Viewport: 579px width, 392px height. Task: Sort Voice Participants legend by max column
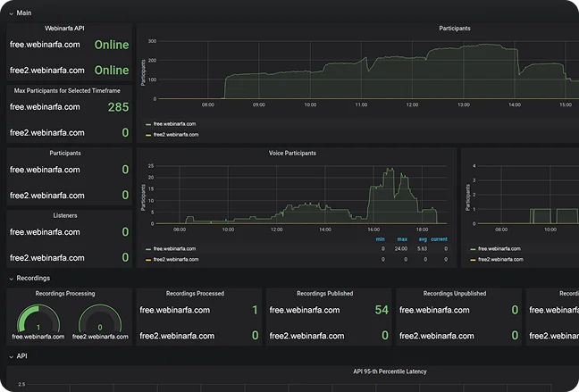[x=401, y=239]
